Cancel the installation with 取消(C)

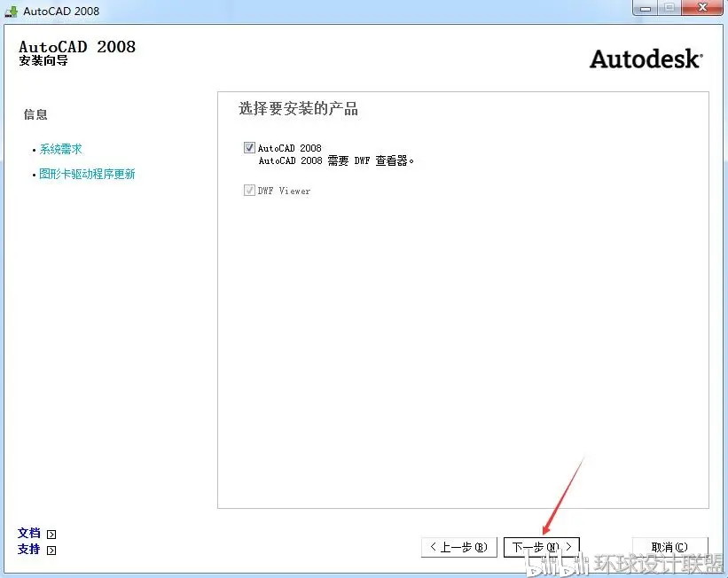pyautogui.click(x=670, y=547)
